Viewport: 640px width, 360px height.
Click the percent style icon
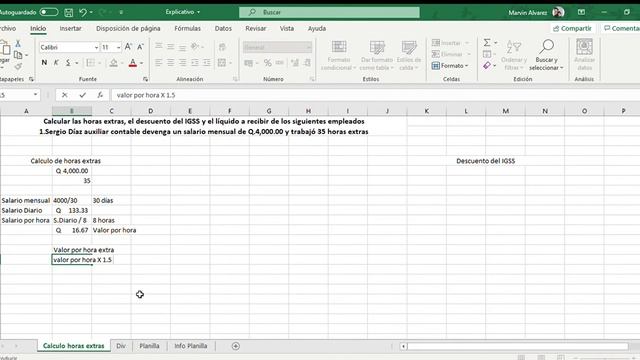coord(267,63)
